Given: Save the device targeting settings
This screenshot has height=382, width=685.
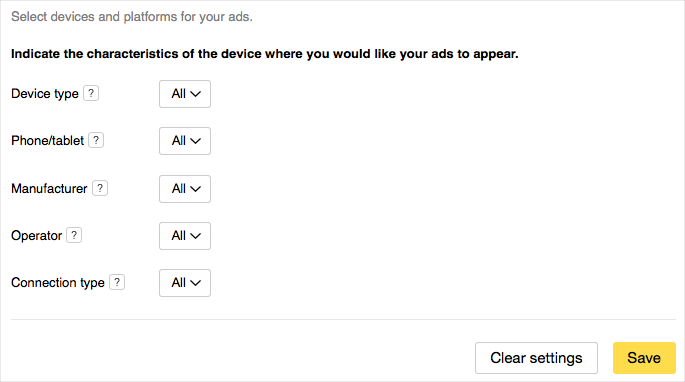Looking at the screenshot, I should [644, 358].
